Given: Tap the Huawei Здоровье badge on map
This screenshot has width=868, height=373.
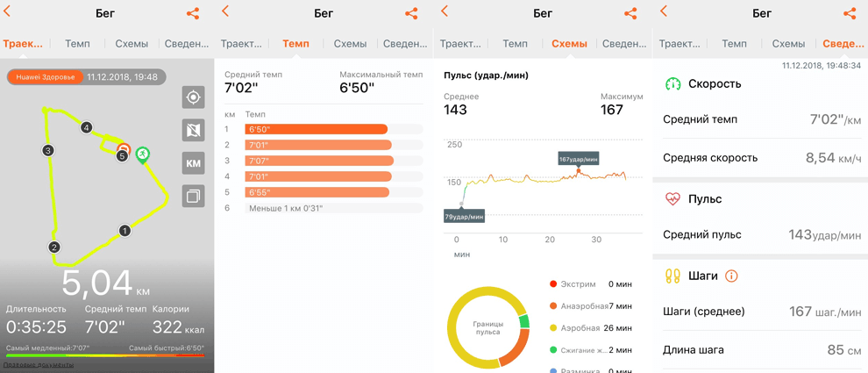Looking at the screenshot, I should click(46, 77).
